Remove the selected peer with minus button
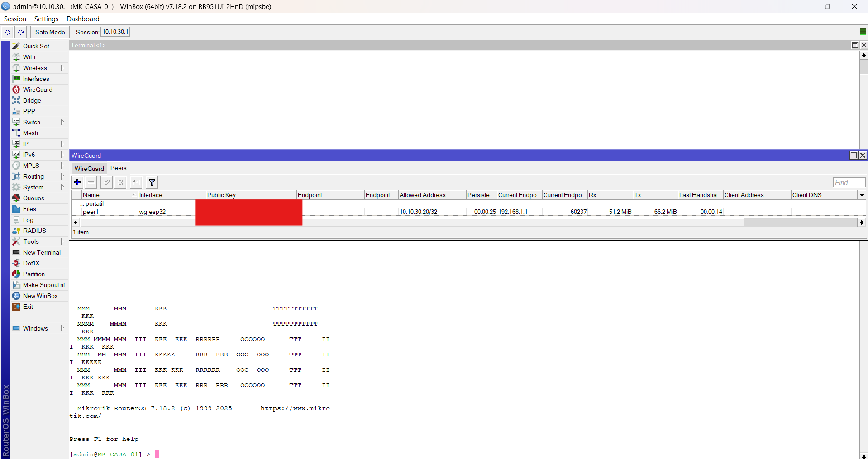The width and height of the screenshot is (868, 459). [91, 182]
